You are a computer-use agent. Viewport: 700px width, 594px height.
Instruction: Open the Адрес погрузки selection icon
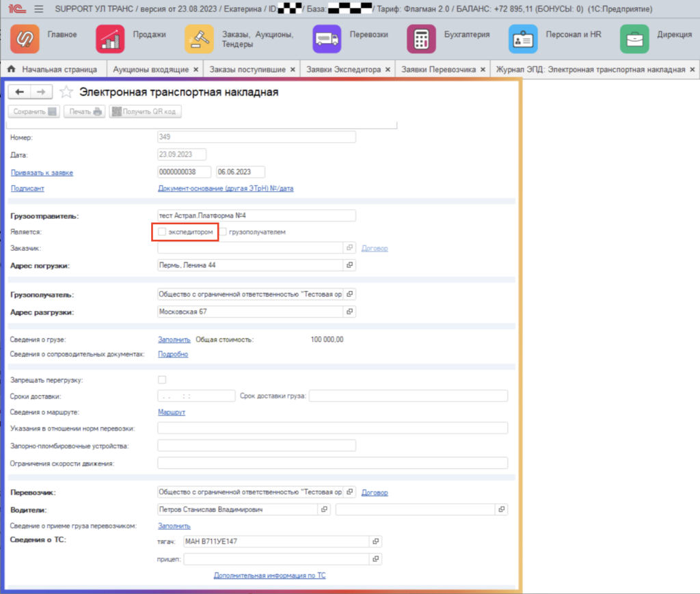pyautogui.click(x=349, y=265)
